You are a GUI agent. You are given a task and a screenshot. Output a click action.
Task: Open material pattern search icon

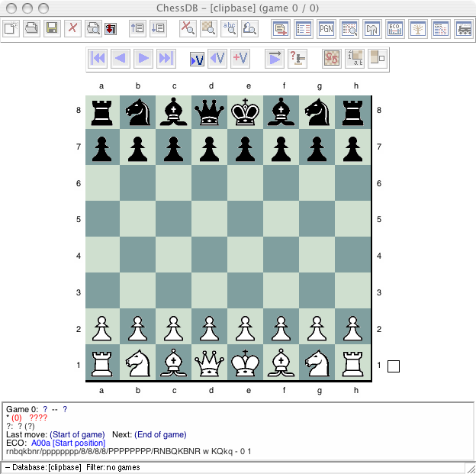pyautogui.click(x=250, y=29)
